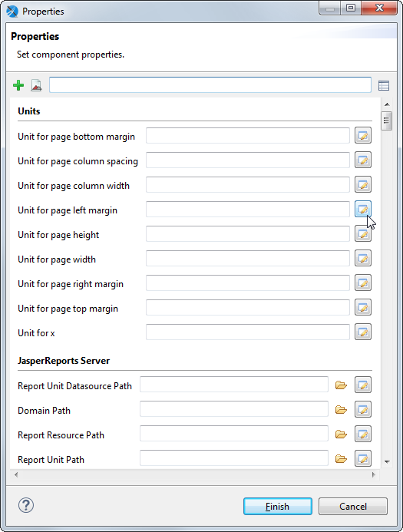Click the vertical scrollbar down arrow

(x=387, y=462)
